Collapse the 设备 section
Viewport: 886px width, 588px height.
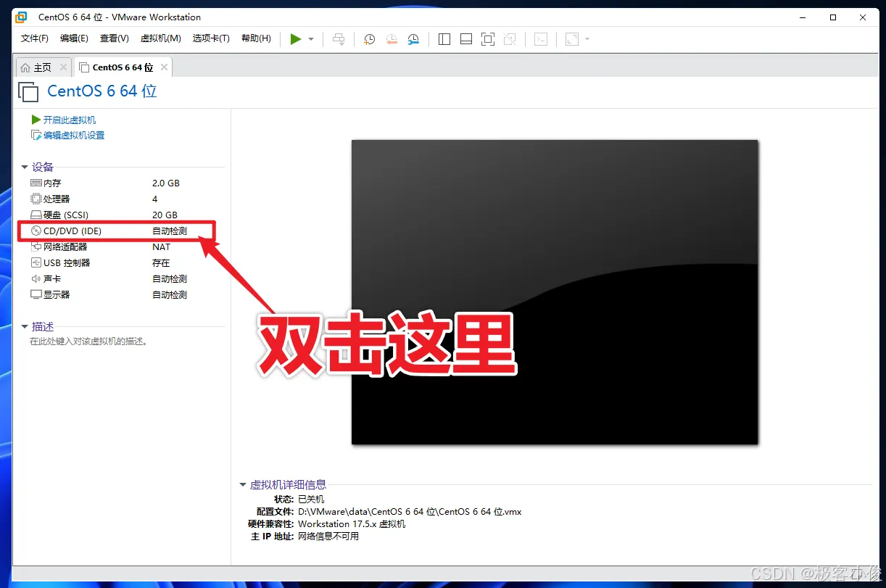point(25,167)
